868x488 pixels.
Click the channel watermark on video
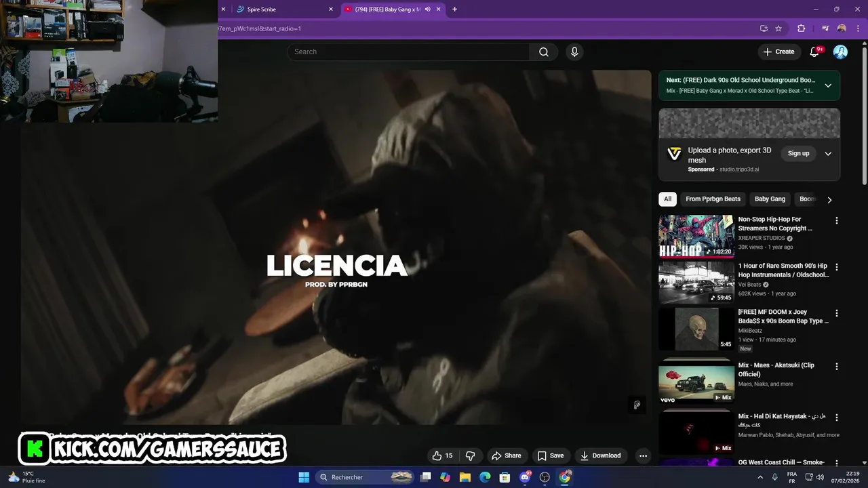click(x=637, y=405)
